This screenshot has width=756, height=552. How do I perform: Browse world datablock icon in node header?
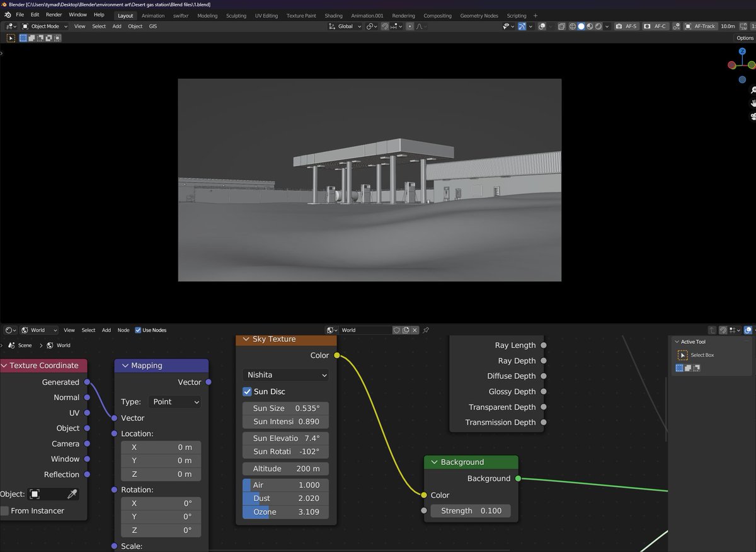[332, 330]
